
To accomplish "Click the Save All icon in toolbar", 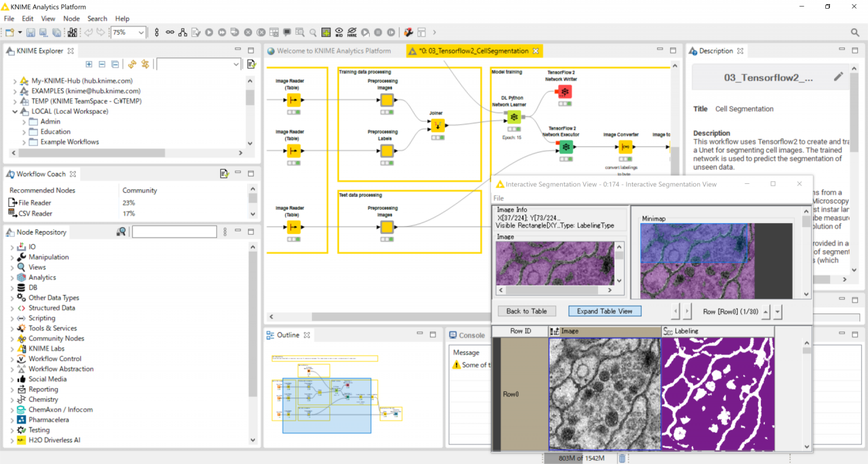I will tap(56, 32).
